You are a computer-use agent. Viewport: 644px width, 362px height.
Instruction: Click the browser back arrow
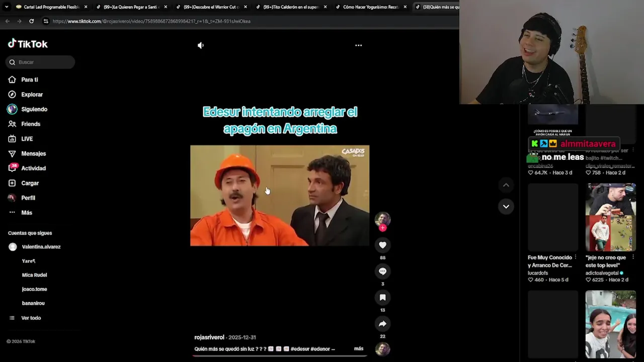(x=7, y=21)
